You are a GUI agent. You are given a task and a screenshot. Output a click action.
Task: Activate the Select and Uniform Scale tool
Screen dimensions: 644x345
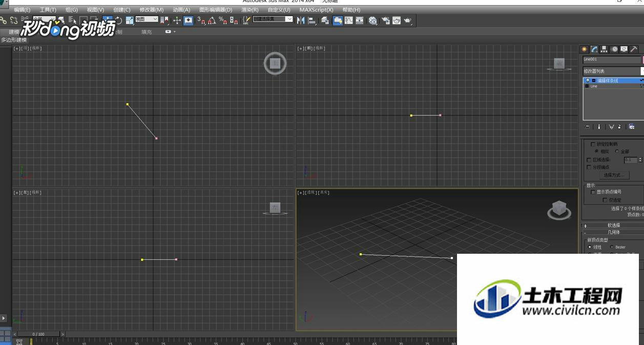pyautogui.click(x=129, y=20)
